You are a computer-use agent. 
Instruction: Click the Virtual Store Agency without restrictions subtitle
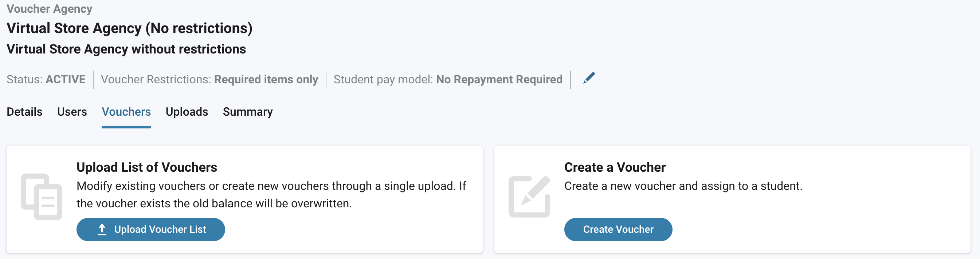(126, 49)
